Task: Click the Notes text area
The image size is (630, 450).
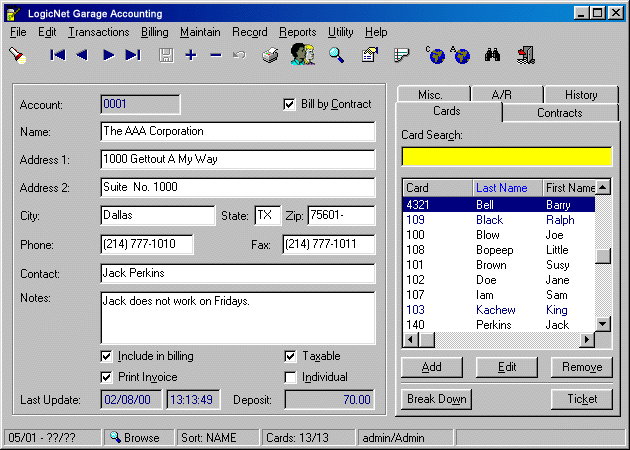Action: coord(238,318)
